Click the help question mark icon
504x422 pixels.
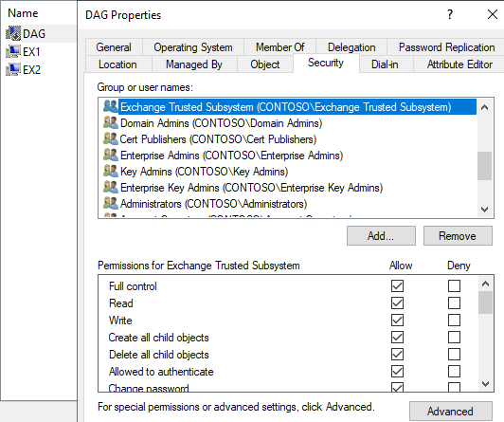click(450, 14)
